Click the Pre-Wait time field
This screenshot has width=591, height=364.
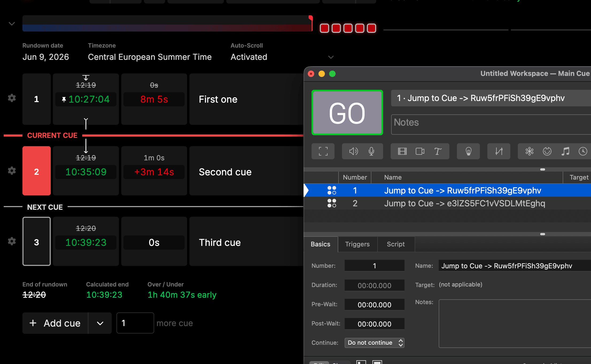(374, 304)
